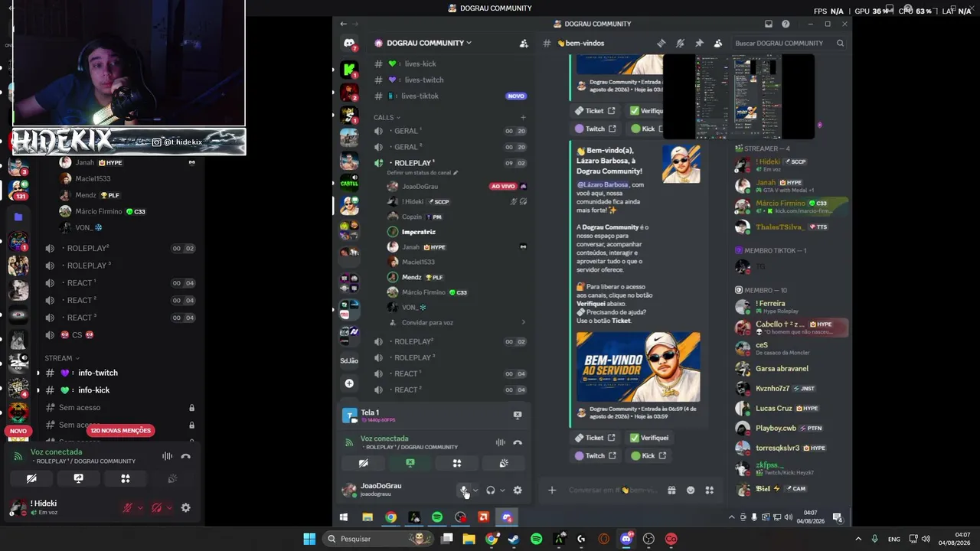Image resolution: width=980 pixels, height=551 pixels.
Task: Open soundboard in the streamed voice panel
Action: tap(503, 463)
